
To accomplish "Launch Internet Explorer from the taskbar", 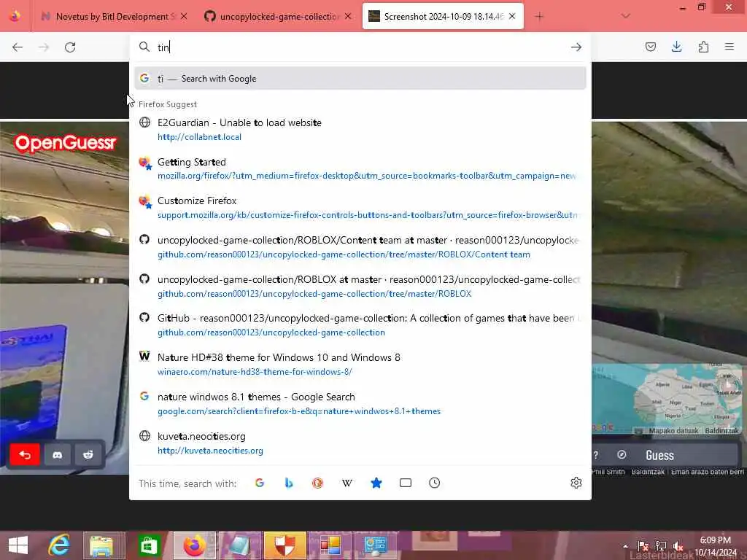I will (x=59, y=545).
